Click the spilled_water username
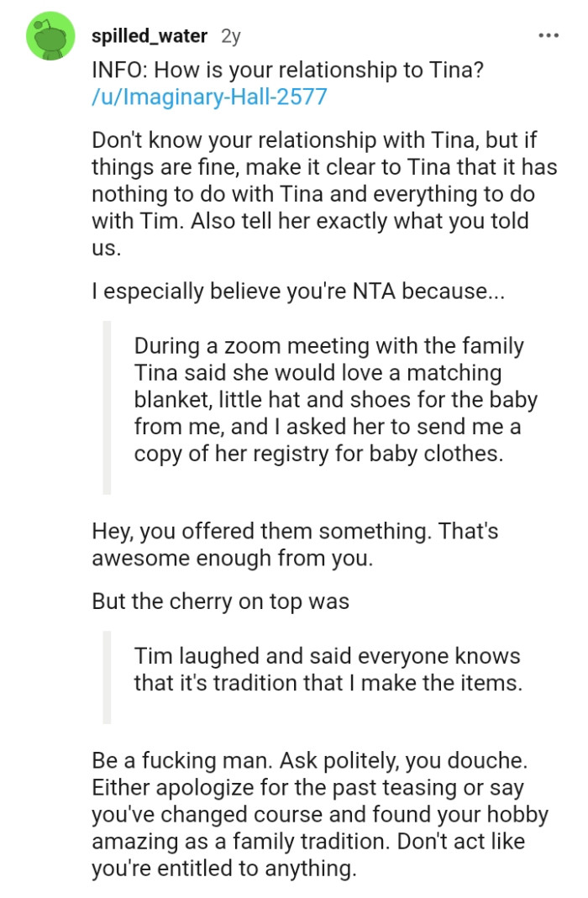 pyautogui.click(x=149, y=35)
